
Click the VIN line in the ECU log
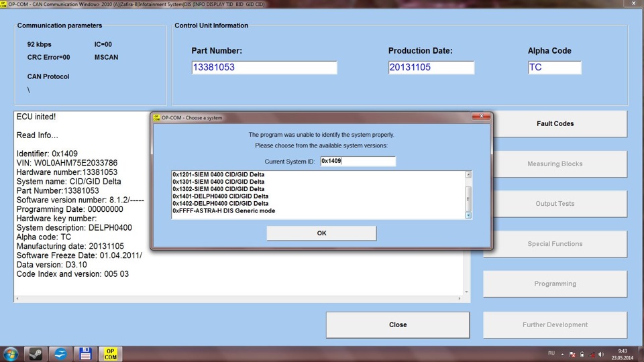pyautogui.click(x=67, y=163)
